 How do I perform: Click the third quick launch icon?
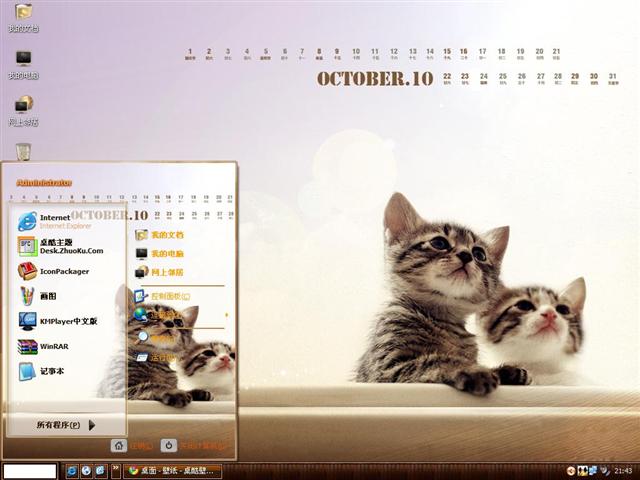101,471
